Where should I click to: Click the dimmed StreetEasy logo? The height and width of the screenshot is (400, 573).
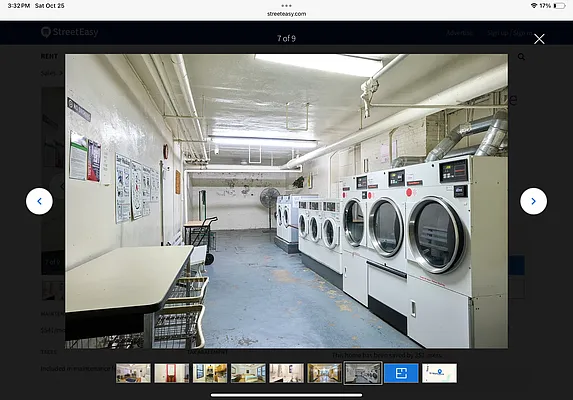point(69,32)
